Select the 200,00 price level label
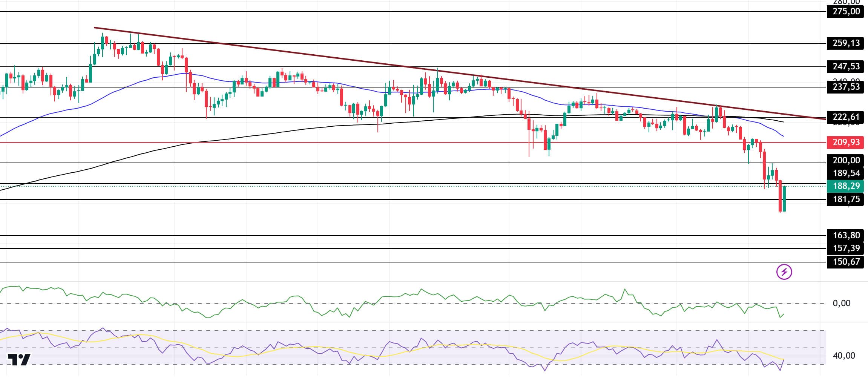The height and width of the screenshot is (382, 868). click(845, 160)
